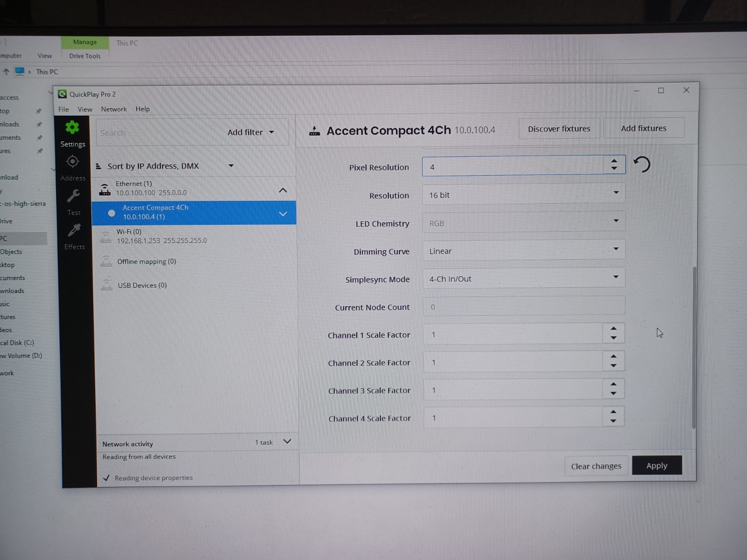
Task: Click the fixture Search field
Action: tap(159, 133)
